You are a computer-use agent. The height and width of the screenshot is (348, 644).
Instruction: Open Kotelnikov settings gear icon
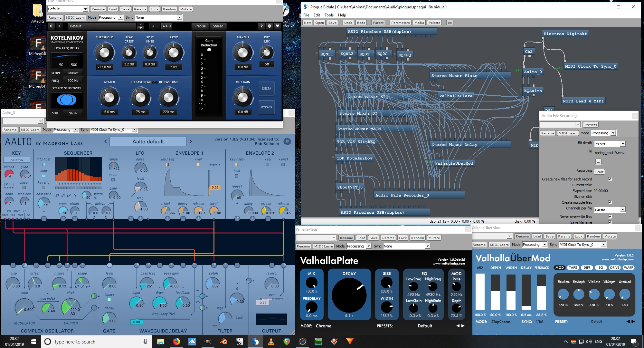click(270, 26)
